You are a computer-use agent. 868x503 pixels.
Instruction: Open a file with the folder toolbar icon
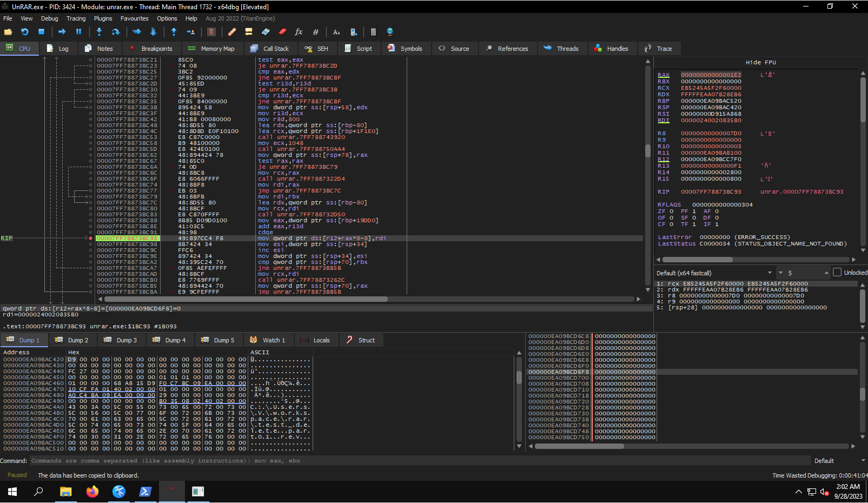8,32
